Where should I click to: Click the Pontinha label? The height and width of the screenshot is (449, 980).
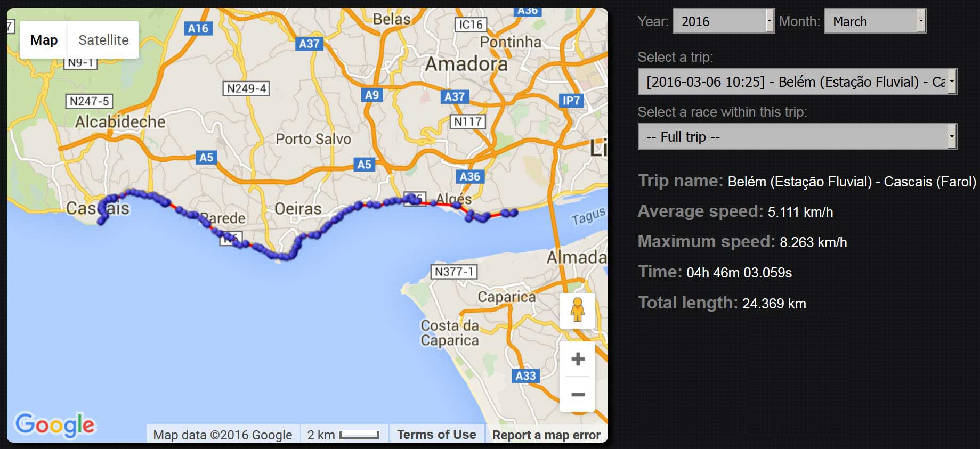(511, 42)
